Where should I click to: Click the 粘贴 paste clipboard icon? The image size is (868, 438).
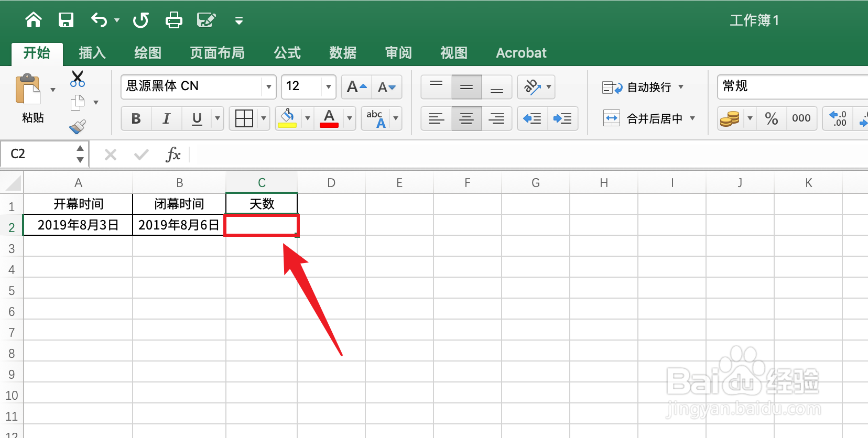point(28,90)
